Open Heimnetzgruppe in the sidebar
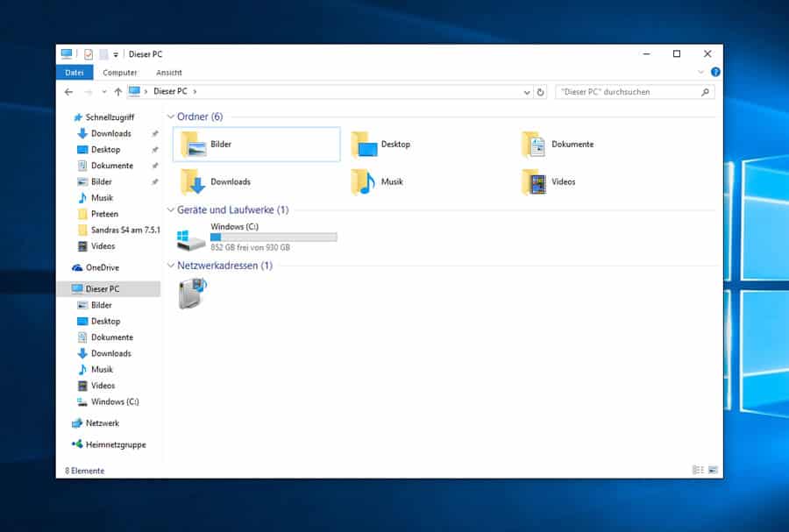Image resolution: width=789 pixels, height=532 pixels. pos(115,444)
